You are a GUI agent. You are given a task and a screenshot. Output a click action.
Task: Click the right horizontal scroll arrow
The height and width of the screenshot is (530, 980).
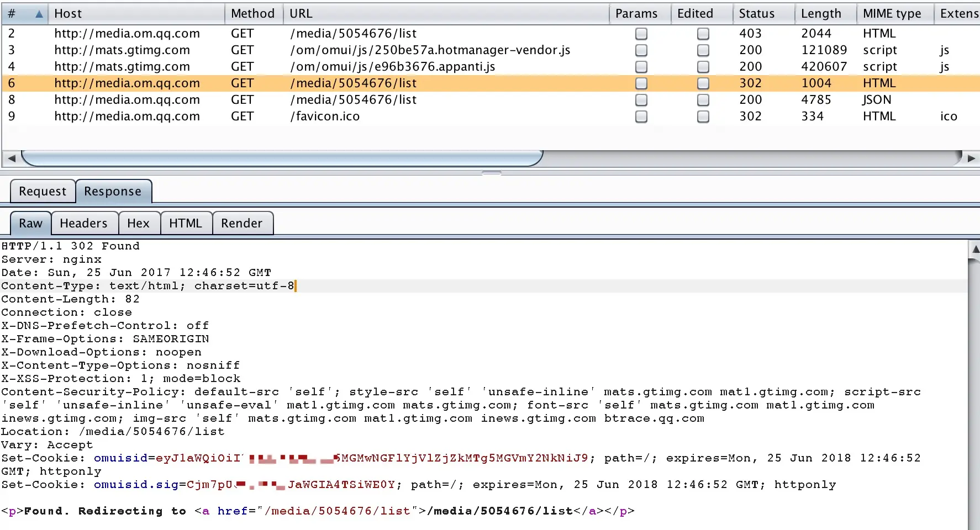(972, 158)
